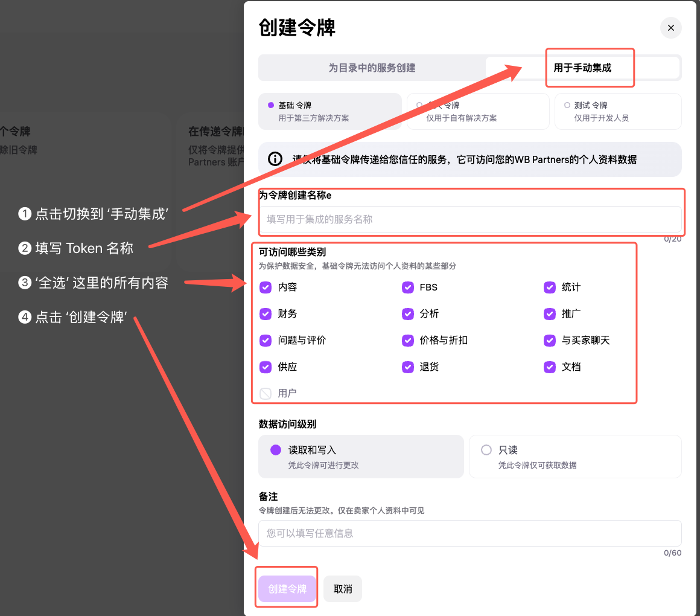Click the 创建令牌 button
This screenshot has width=700, height=616.
coord(287,589)
